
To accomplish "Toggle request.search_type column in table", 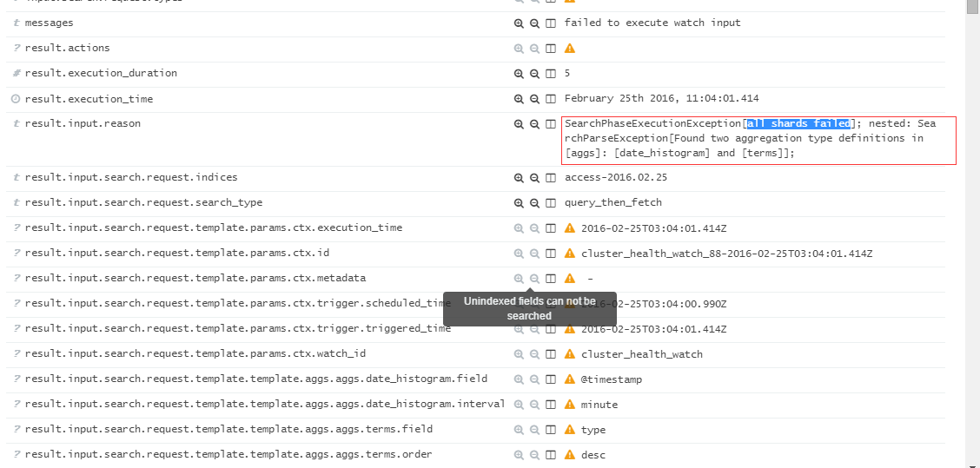I will [551, 203].
